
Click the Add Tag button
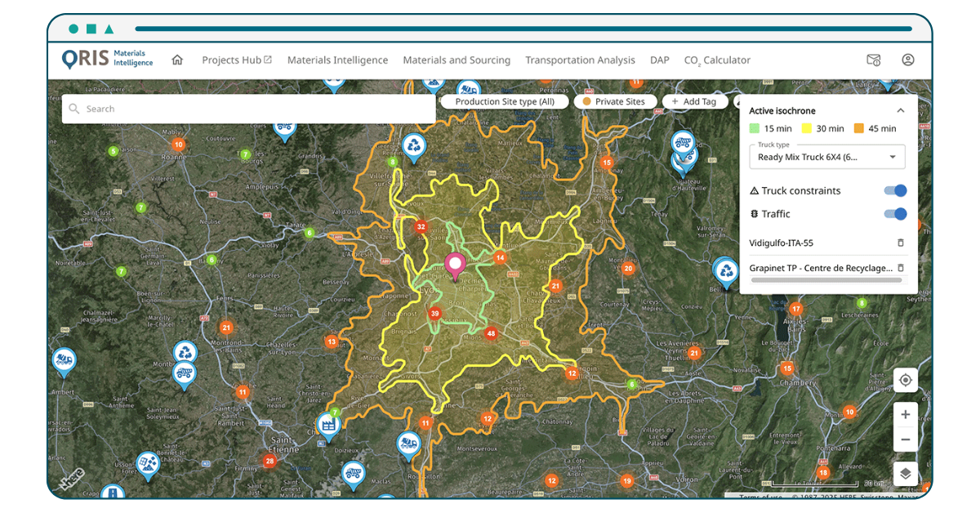coord(694,102)
